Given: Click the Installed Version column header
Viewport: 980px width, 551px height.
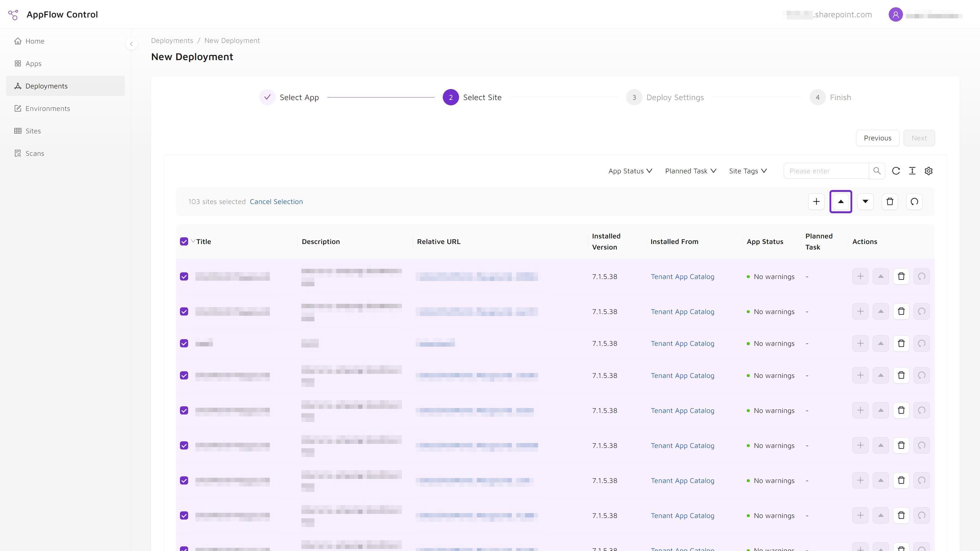Looking at the screenshot, I should (x=606, y=242).
